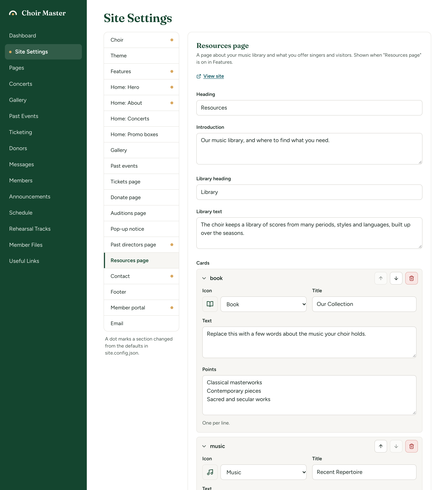The image size is (448, 490).
Task: Click the Library heading input field
Action: pyautogui.click(x=309, y=192)
